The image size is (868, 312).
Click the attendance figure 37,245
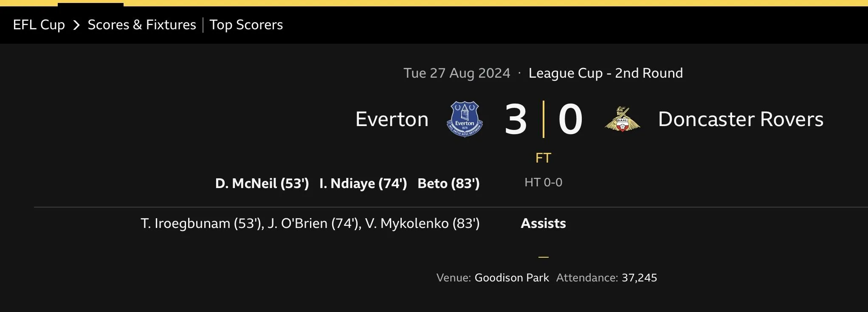[639, 278]
